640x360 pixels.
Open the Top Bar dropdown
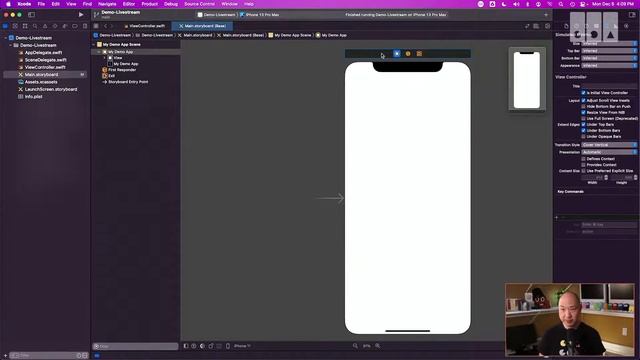click(x=609, y=51)
